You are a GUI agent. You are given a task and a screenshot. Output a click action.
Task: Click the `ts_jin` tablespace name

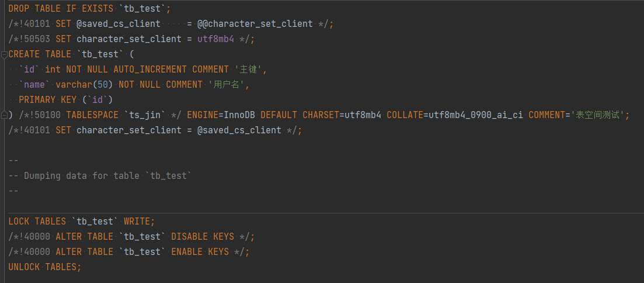145,115
